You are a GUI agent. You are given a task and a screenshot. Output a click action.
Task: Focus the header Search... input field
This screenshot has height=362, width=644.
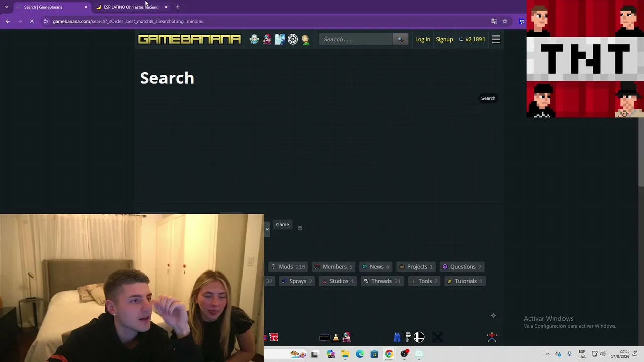point(356,39)
